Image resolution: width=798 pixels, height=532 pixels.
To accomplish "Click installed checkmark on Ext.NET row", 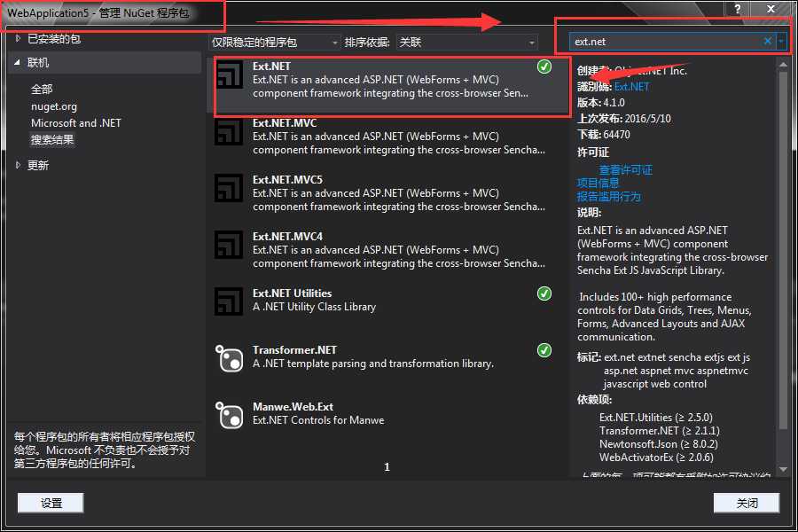I will click(544, 66).
